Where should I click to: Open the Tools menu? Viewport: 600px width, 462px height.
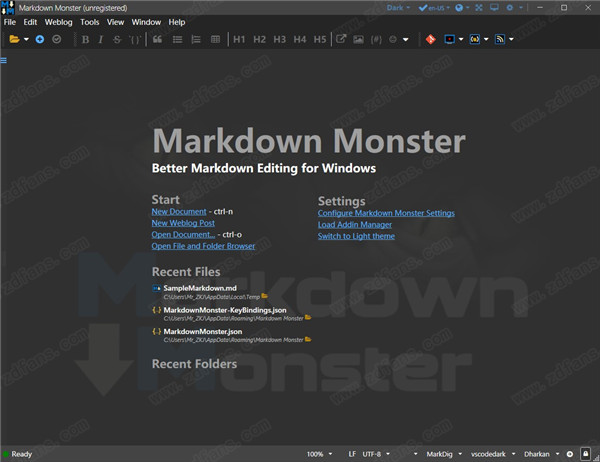(x=90, y=22)
